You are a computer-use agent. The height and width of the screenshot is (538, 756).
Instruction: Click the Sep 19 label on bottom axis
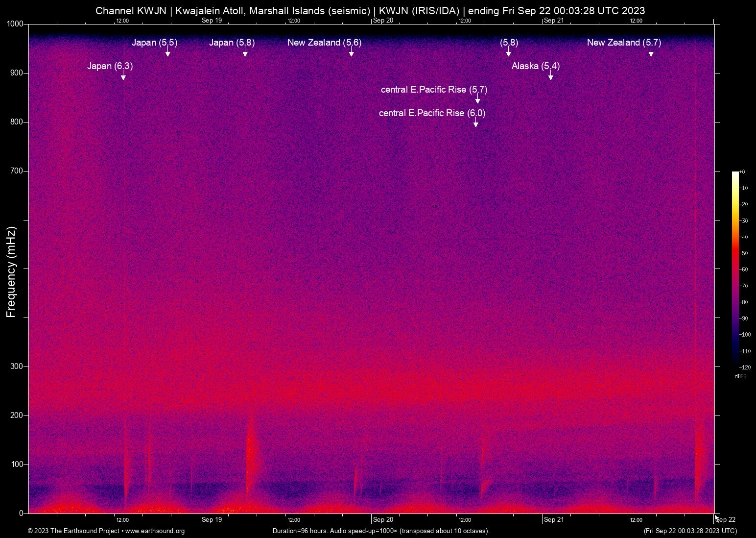[212, 520]
